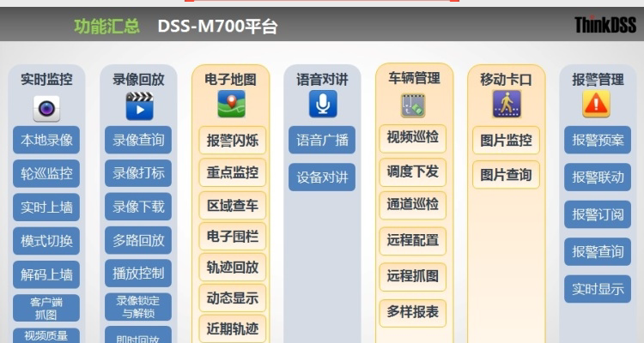The image size is (644, 343).
Task: Select 报警闪烁 in 电子地图
Action: click(x=233, y=141)
